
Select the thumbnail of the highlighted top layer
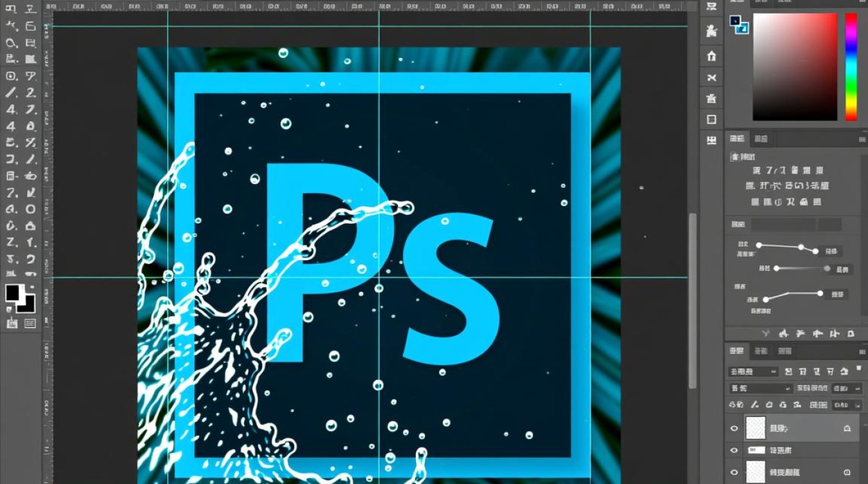[756, 428]
